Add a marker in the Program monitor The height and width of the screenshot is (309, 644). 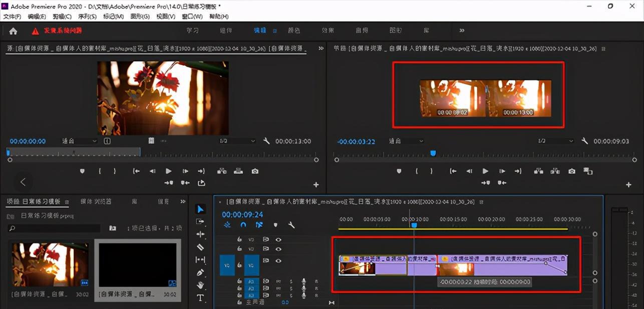399,171
